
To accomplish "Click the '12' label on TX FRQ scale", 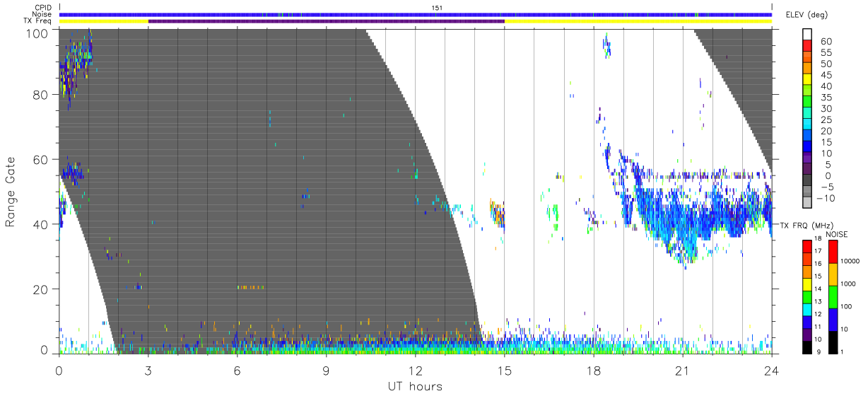I will [817, 315].
